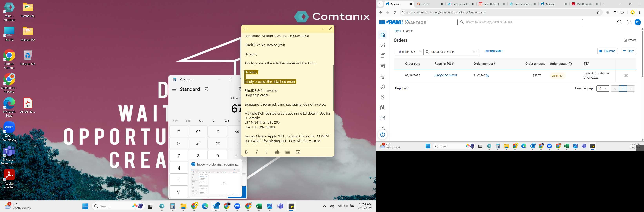Open the Xvantage shopping cart

[629, 22]
